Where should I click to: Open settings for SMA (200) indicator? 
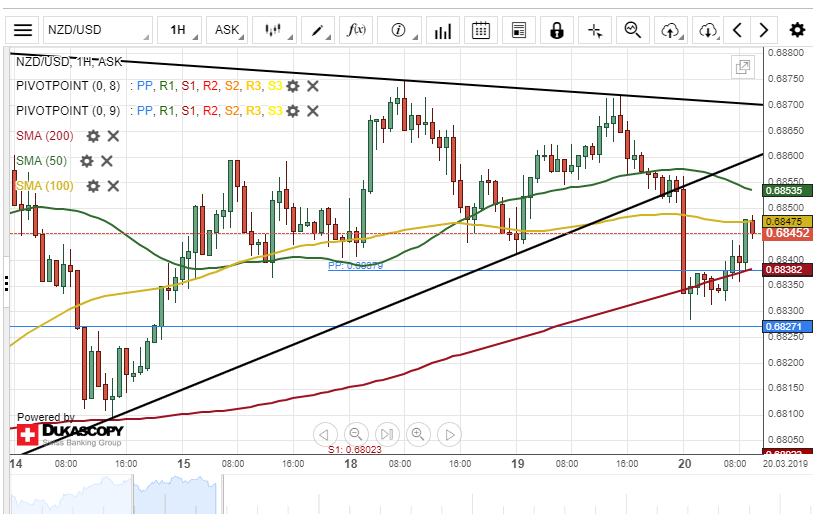pos(93,136)
